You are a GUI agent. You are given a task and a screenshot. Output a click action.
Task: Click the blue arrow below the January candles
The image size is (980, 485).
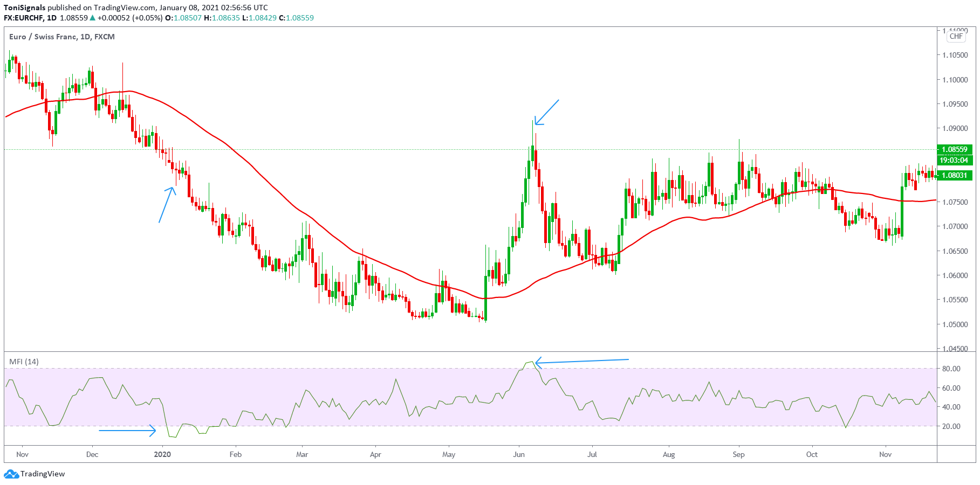167,204
